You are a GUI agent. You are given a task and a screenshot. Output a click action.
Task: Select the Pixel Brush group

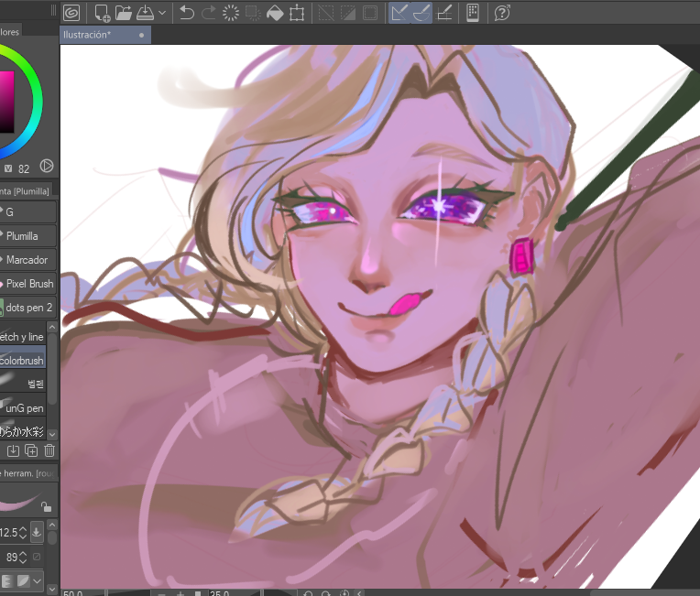[27, 284]
